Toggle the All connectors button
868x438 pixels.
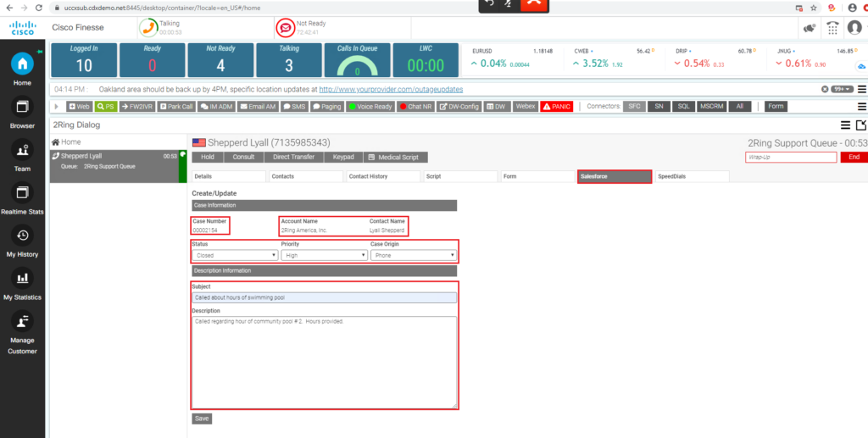(739, 106)
